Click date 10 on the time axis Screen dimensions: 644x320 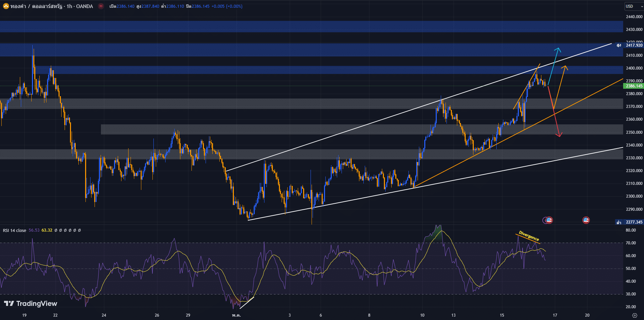click(422, 315)
